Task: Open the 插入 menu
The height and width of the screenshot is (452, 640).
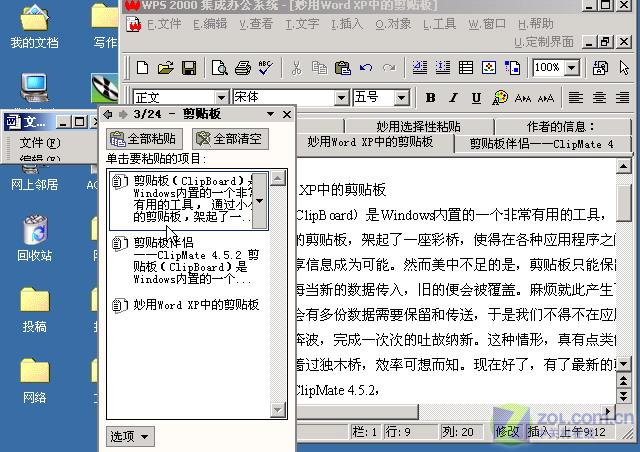Action: [347, 24]
